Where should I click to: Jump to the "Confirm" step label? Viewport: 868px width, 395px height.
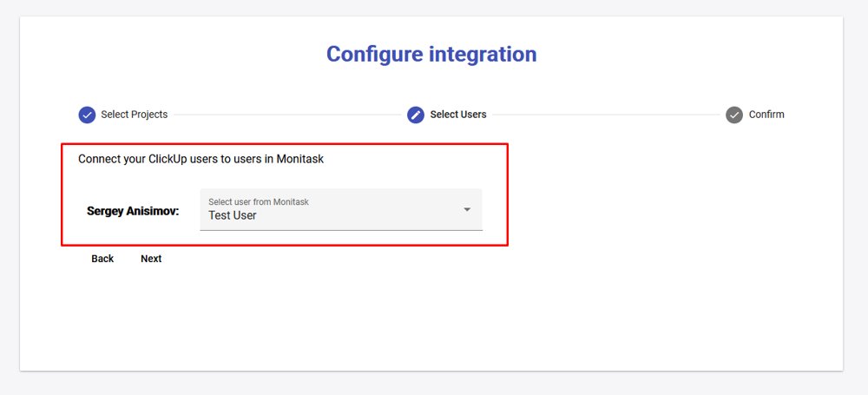pos(766,115)
